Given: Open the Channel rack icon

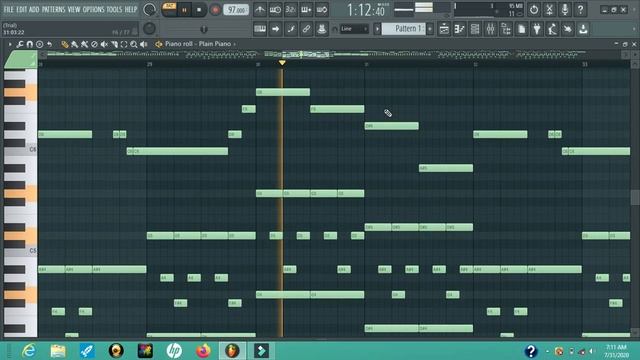Looking at the screenshot, I should (475, 29).
